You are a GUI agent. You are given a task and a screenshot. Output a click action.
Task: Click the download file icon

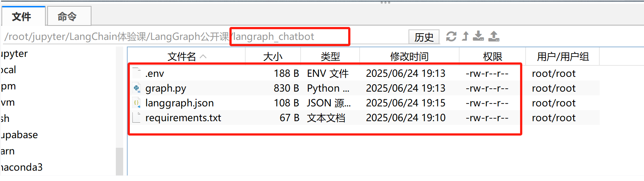[478, 36]
